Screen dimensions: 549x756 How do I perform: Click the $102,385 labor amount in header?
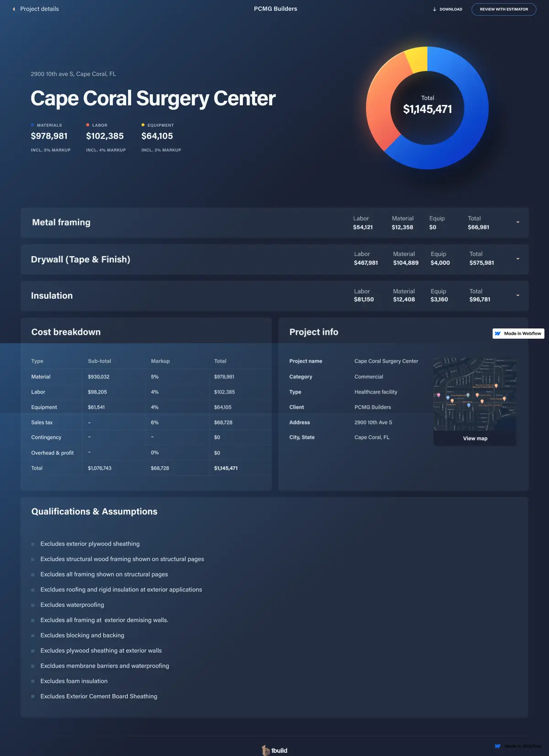(105, 136)
